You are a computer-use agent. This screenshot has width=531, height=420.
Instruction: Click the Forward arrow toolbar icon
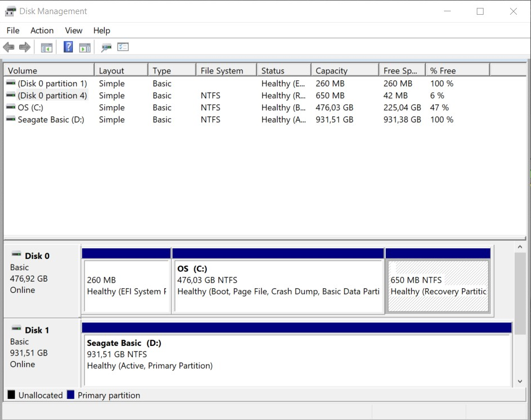pyautogui.click(x=25, y=47)
